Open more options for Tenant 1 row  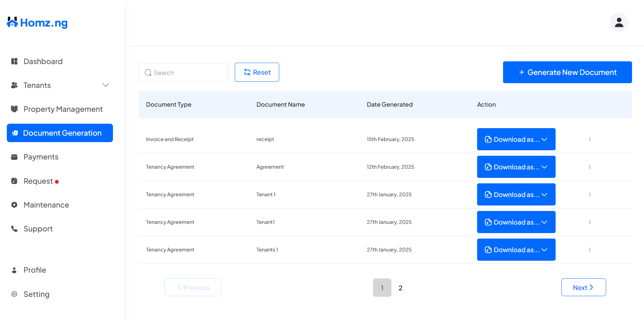590,195
